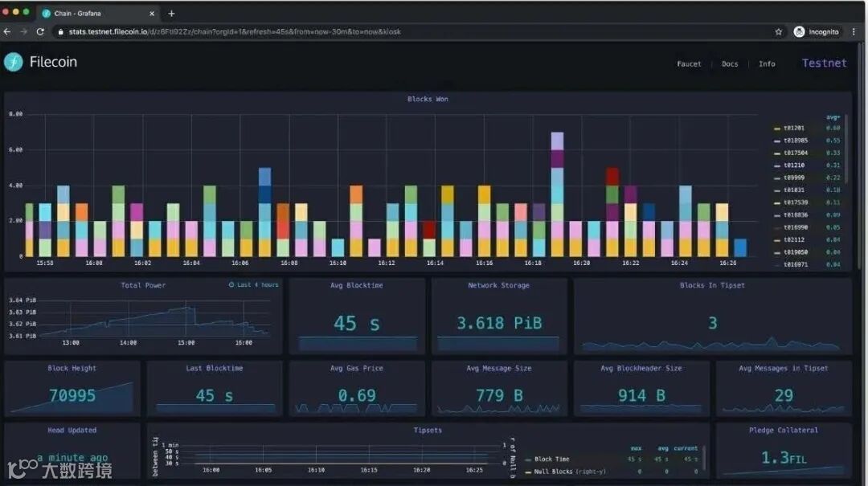Click the browser forward arrow

pos(23,31)
